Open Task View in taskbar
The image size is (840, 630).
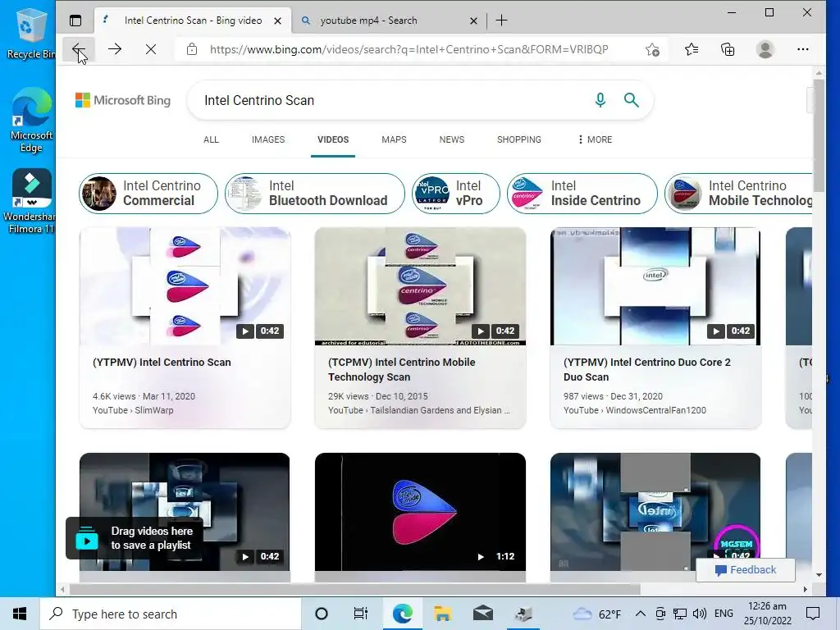pyautogui.click(x=361, y=614)
